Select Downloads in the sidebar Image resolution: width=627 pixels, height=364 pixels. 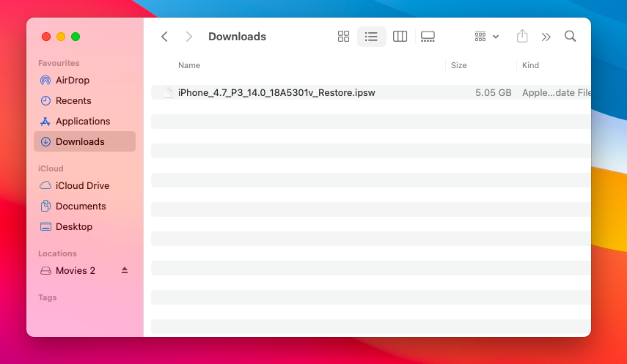coord(84,141)
